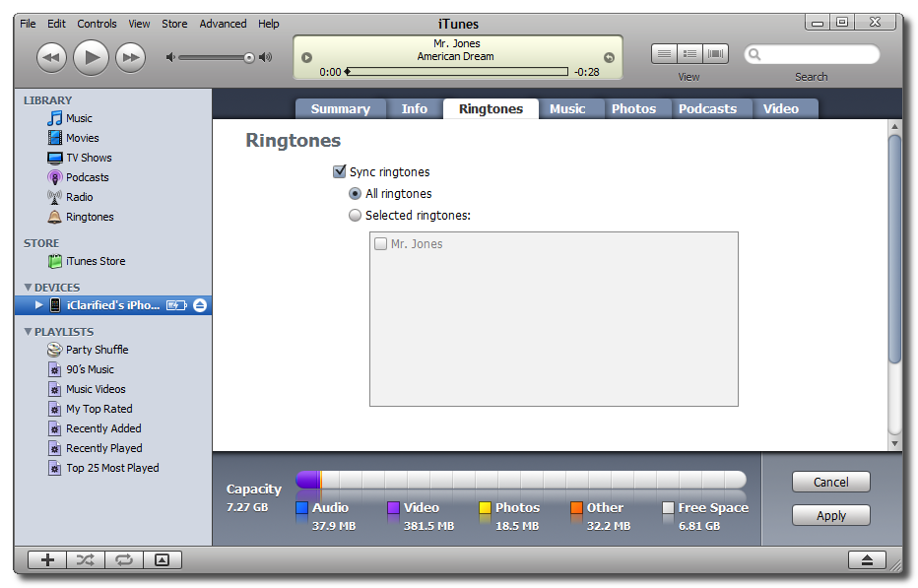The height and width of the screenshot is (588, 918).
Task: Click the capacity usage bar
Action: tap(520, 481)
